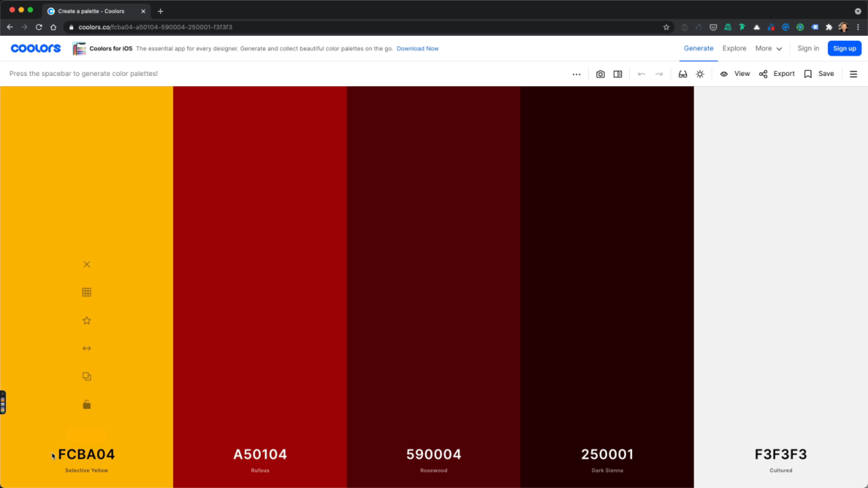Open the Chrome extensions puzzle menu
The width and height of the screenshot is (868, 488).
829,27
